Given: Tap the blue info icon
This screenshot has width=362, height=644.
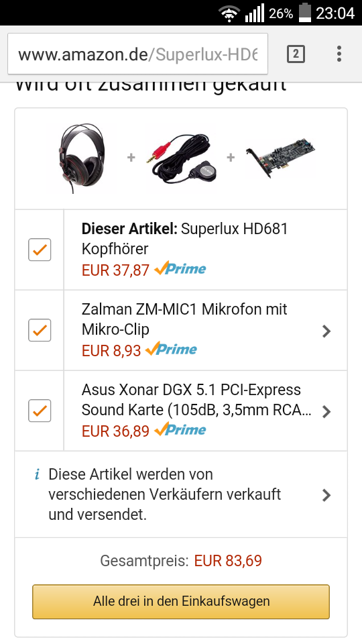Looking at the screenshot, I should point(38,475).
